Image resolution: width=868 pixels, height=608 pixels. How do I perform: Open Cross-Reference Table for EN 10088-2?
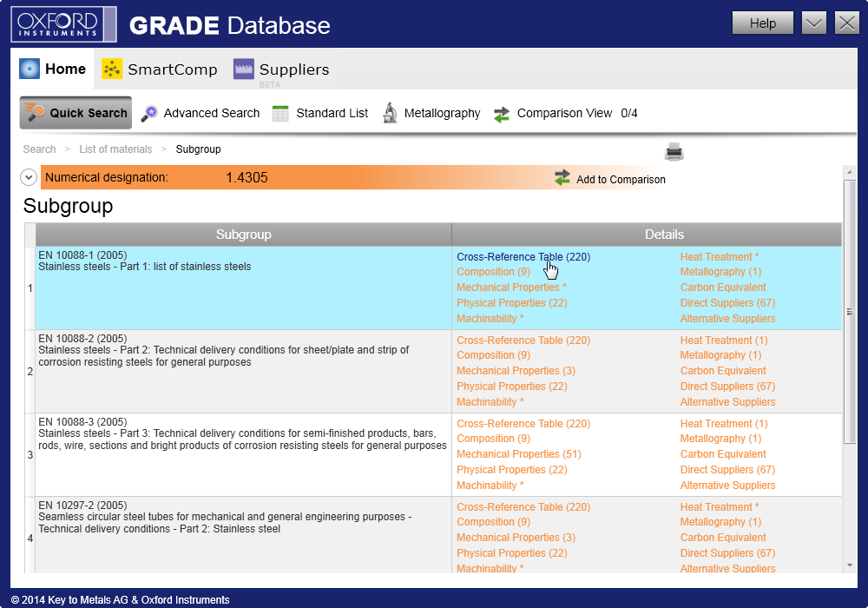click(523, 340)
